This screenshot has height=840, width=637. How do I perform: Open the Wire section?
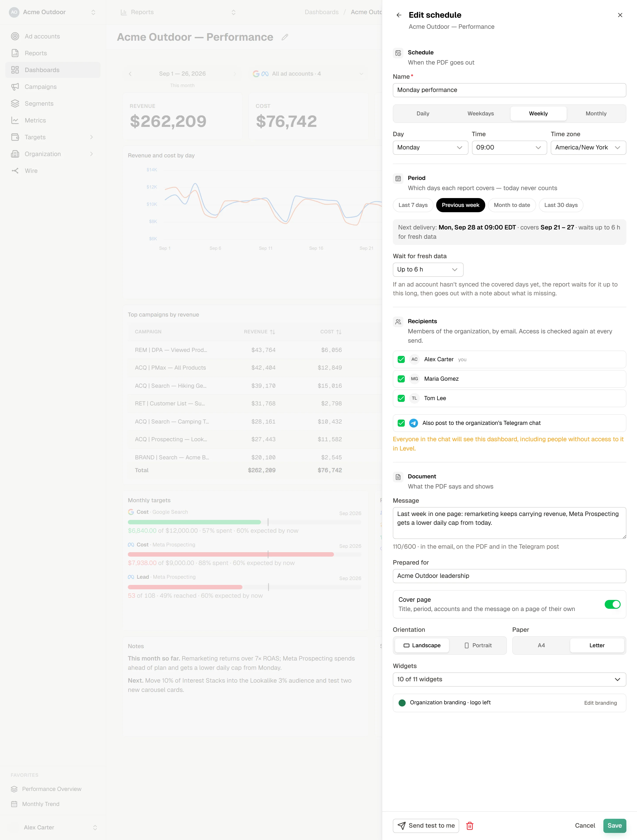coord(53,171)
